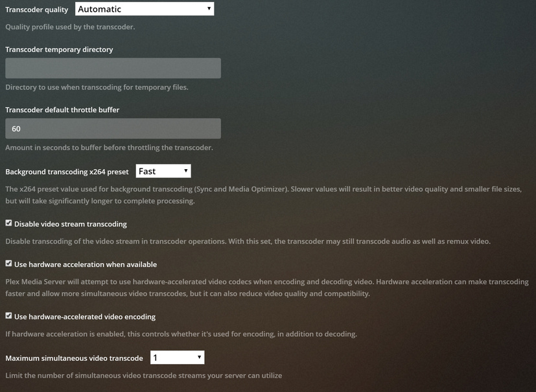Click 'Amount in seconds to buffer' description
Viewport: 536px width, 392px height.
point(109,148)
